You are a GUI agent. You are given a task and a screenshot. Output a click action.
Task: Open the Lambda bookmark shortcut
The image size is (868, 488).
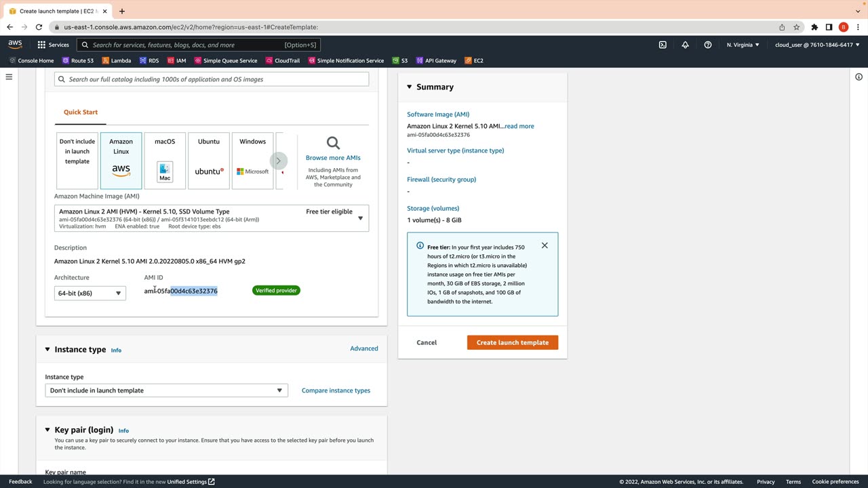tap(117, 60)
